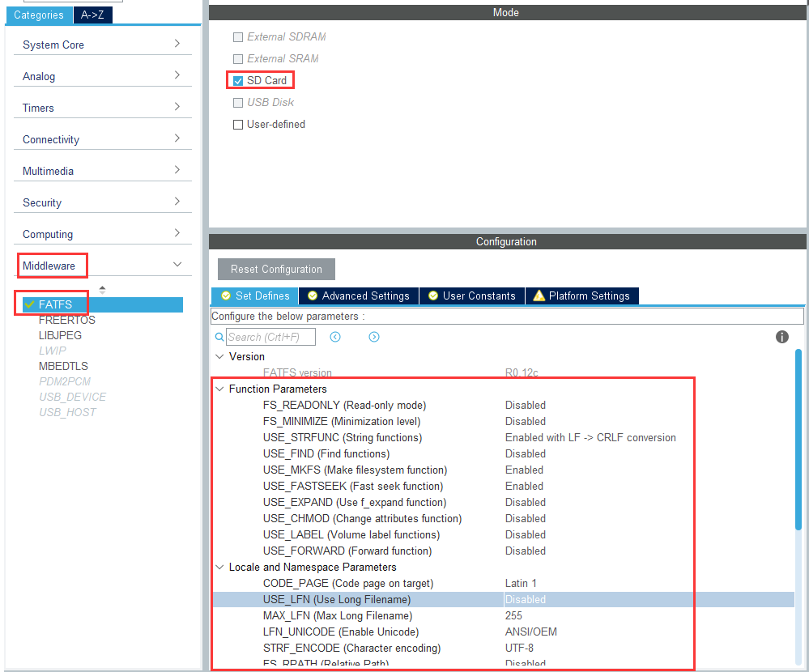The image size is (809, 672).
Task: Toggle the External SRAM checkbox
Action: [238, 59]
